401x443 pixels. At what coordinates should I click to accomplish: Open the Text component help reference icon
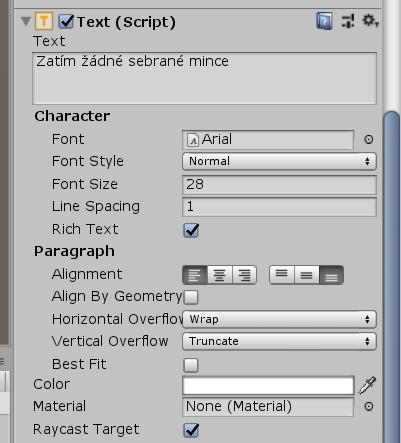(324, 21)
